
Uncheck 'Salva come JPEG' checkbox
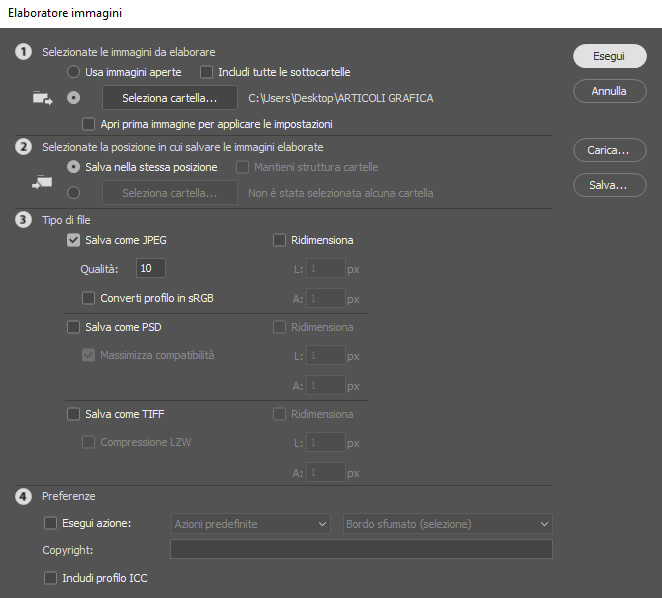pyautogui.click(x=73, y=240)
